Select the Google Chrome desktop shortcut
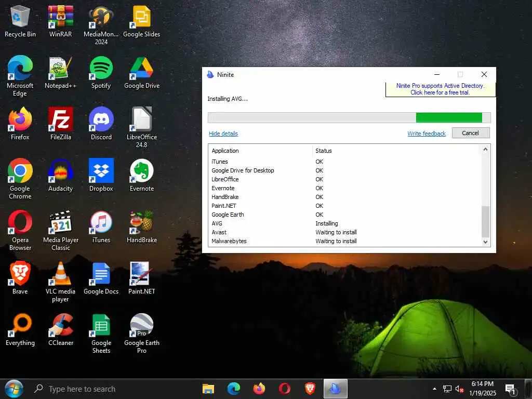The width and height of the screenshot is (532, 399). [x=20, y=179]
